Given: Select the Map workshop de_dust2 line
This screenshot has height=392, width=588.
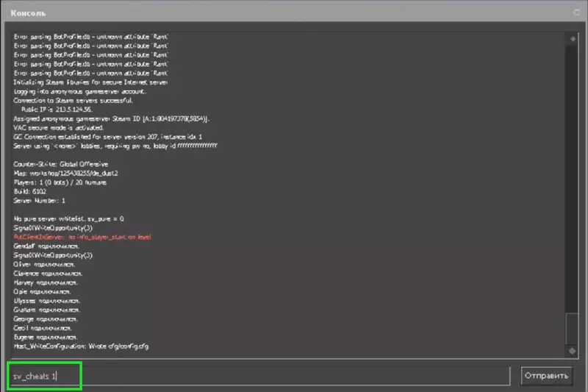Looking at the screenshot, I should [x=66, y=174].
